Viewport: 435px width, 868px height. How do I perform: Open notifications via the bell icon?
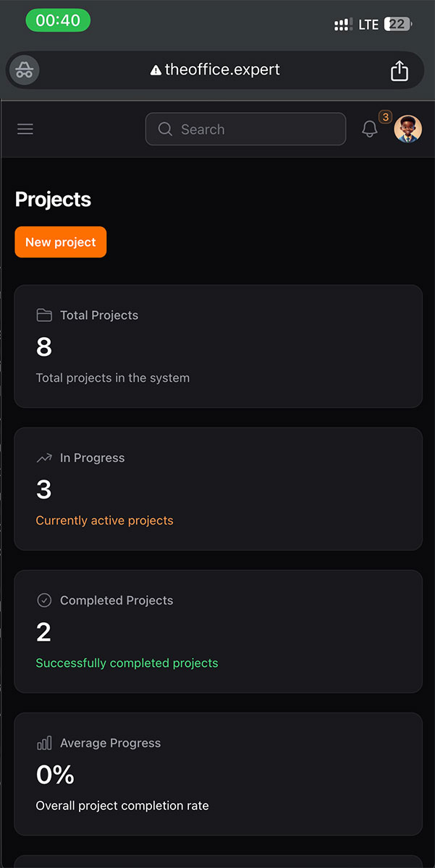coord(370,129)
